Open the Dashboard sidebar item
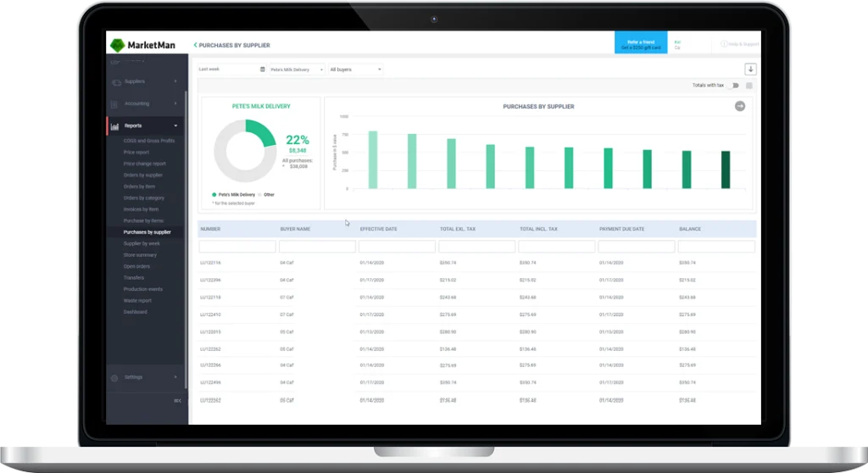The width and height of the screenshot is (868, 473). click(x=135, y=312)
